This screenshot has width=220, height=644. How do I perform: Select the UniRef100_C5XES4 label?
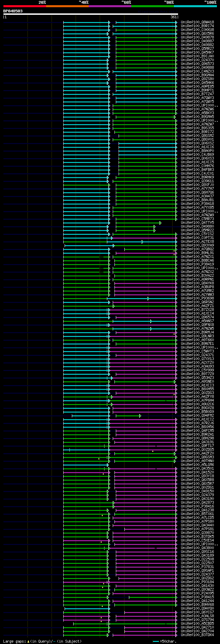197,541
